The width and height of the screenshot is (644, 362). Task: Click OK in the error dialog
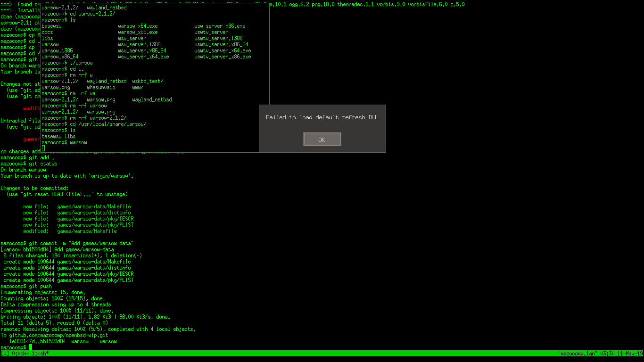coord(322,140)
